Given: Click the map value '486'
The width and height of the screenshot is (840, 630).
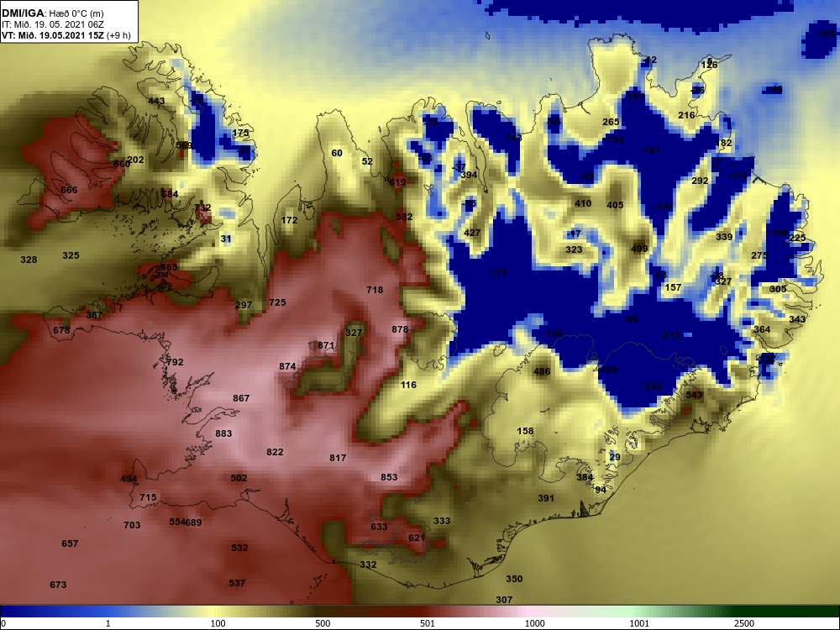Looking at the screenshot, I should pos(542,371).
